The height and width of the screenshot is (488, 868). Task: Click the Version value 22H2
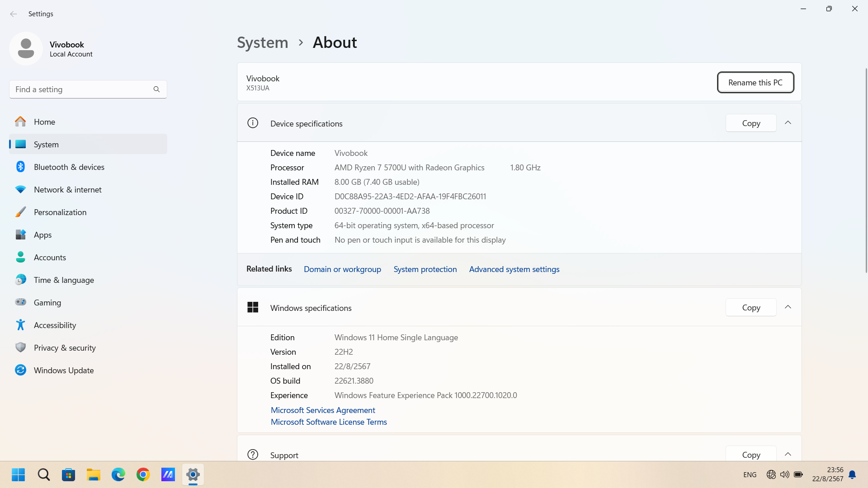[x=344, y=352]
